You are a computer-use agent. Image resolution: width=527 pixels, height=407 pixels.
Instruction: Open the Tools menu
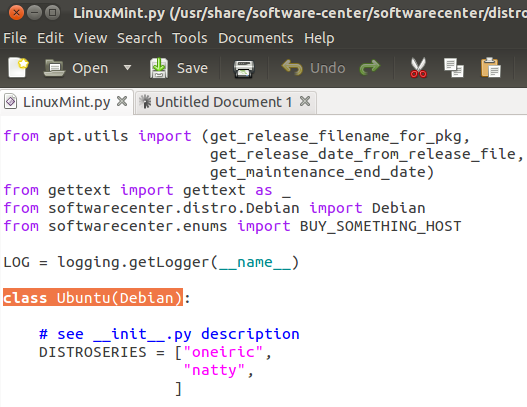click(190, 38)
